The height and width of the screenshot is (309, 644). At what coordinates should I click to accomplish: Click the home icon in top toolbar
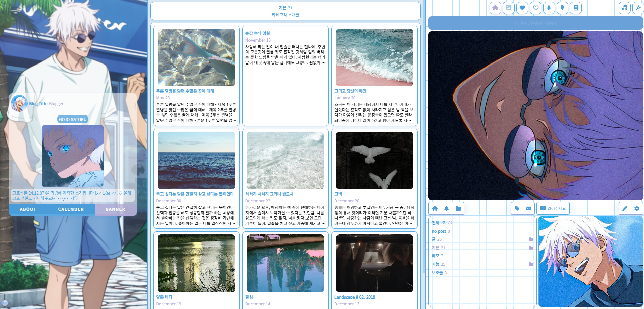pos(495,8)
